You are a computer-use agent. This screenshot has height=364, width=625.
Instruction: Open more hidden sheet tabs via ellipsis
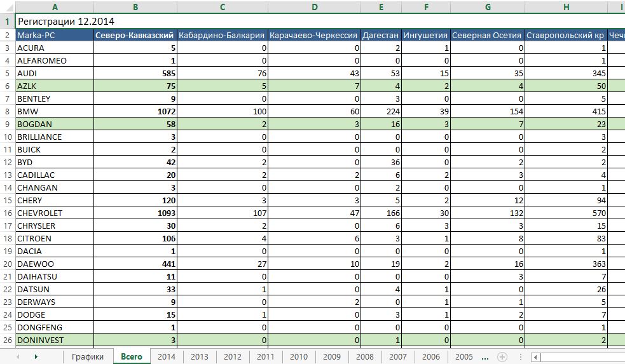click(484, 357)
